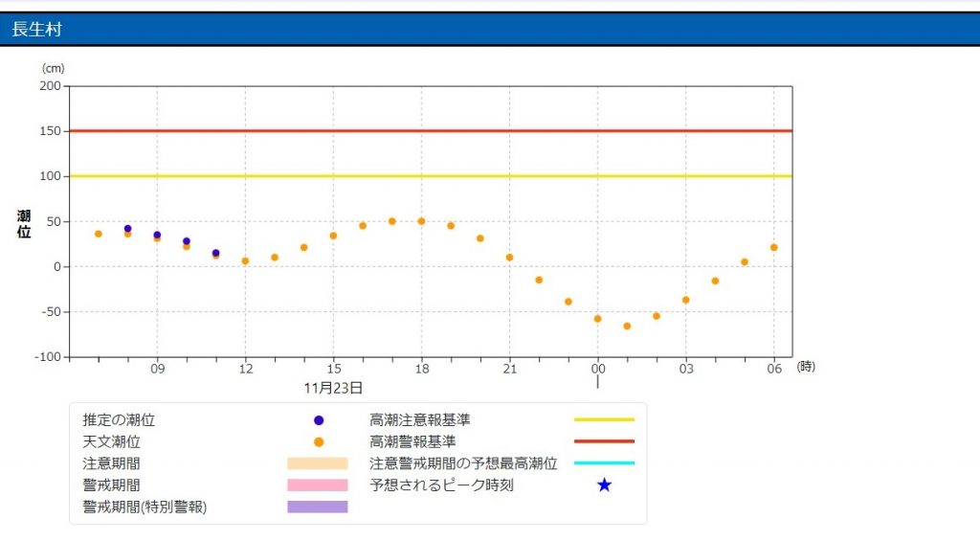The height and width of the screenshot is (541, 980).
Task: Click the peach 注意期間 legend swatch
Action: click(x=318, y=463)
